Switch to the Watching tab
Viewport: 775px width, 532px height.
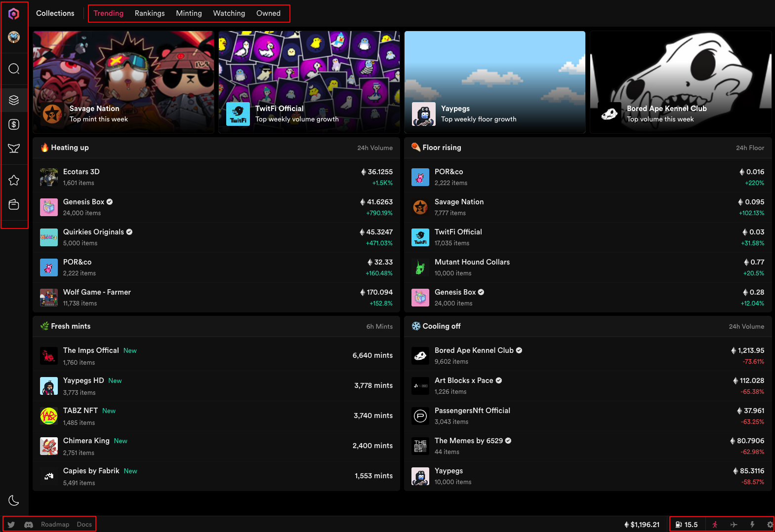point(229,13)
